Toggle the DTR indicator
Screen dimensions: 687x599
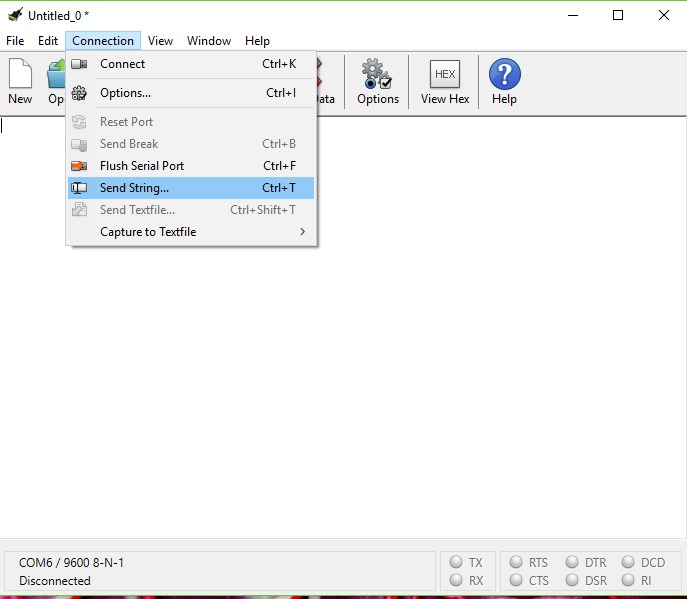[x=572, y=563]
